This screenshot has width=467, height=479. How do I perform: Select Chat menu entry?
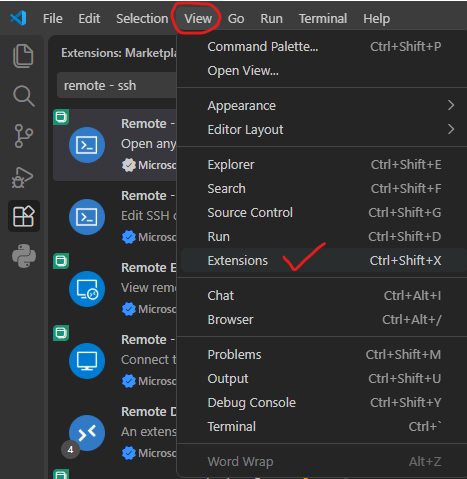coord(323,296)
